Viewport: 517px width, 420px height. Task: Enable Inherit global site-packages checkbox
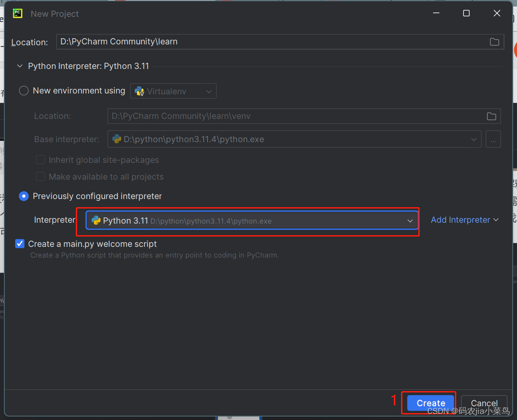click(x=40, y=160)
